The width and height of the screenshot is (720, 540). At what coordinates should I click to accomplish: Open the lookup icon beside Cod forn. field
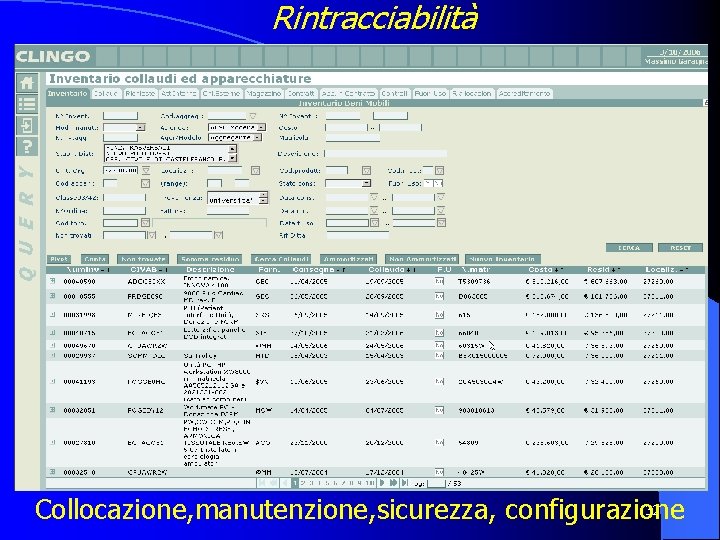[145, 223]
